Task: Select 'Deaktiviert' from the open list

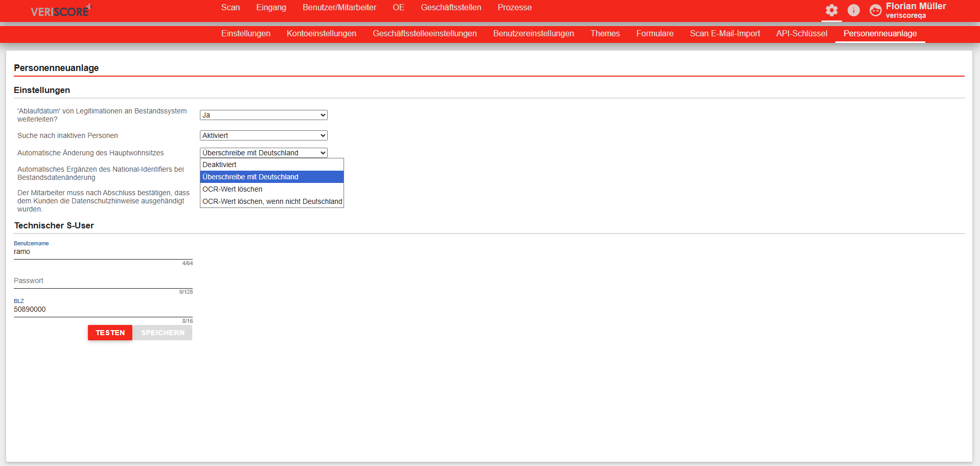Action: (x=271, y=165)
